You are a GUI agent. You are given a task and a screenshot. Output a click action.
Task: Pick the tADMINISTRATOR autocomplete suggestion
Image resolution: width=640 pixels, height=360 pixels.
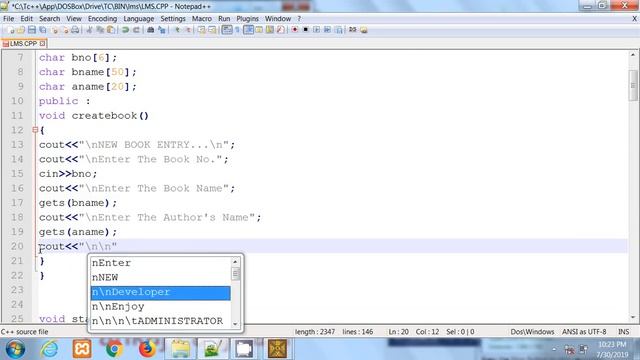point(160,321)
